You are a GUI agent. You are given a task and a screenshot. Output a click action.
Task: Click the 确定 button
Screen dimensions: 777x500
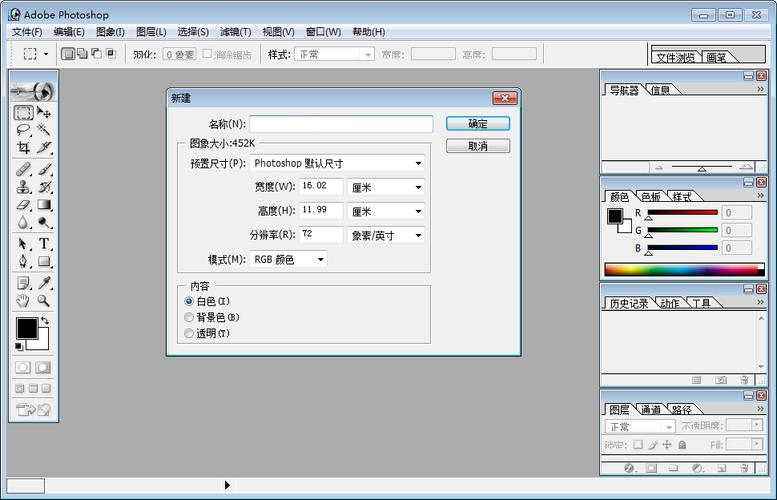478,124
